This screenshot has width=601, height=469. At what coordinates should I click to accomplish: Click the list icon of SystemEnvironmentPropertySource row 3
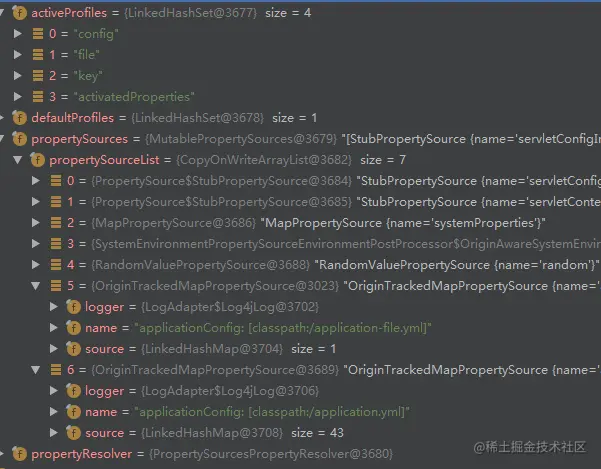[x=56, y=244]
